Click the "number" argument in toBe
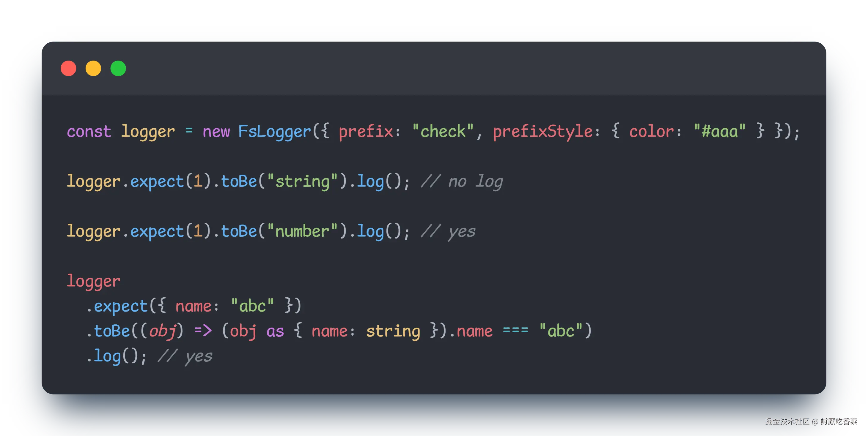868x436 pixels. tap(302, 231)
